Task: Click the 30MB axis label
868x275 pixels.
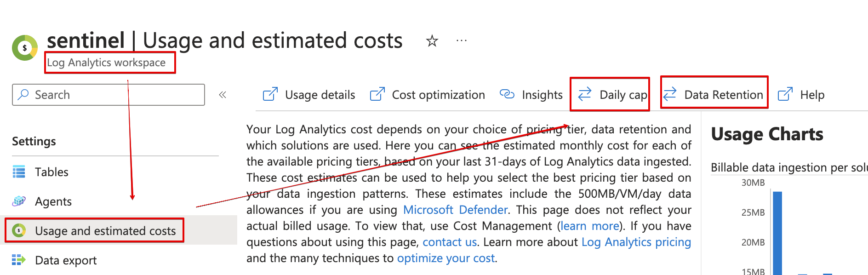Action: click(x=753, y=183)
